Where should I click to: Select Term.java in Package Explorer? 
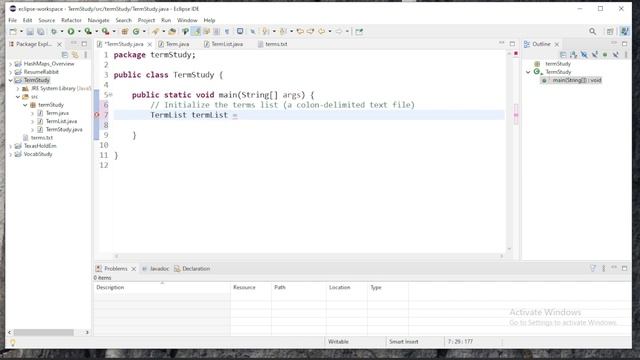click(57, 113)
